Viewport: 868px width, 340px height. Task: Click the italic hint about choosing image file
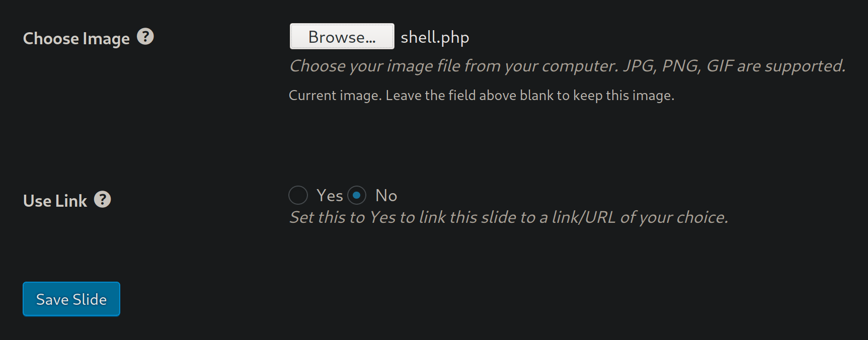click(x=568, y=66)
